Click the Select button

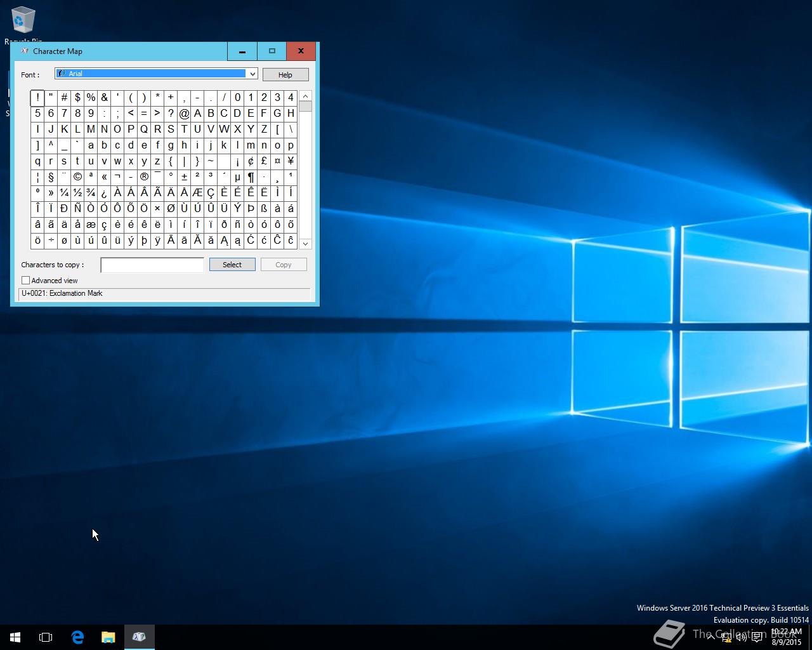click(232, 265)
